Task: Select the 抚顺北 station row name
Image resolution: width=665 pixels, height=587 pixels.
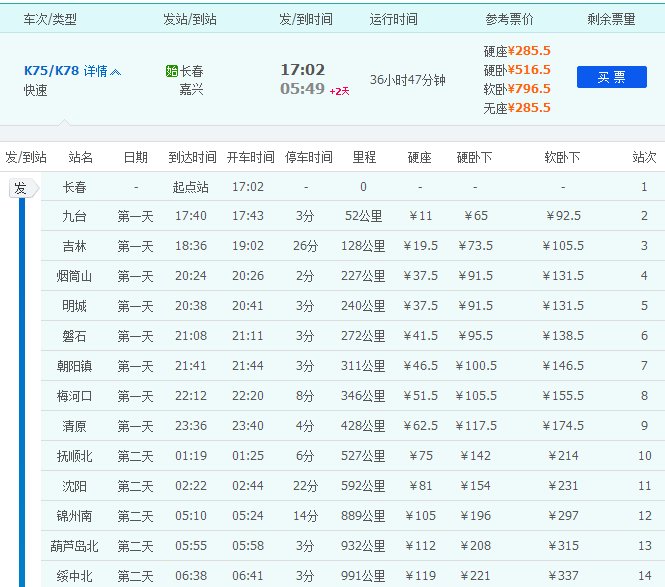Action: tap(74, 456)
